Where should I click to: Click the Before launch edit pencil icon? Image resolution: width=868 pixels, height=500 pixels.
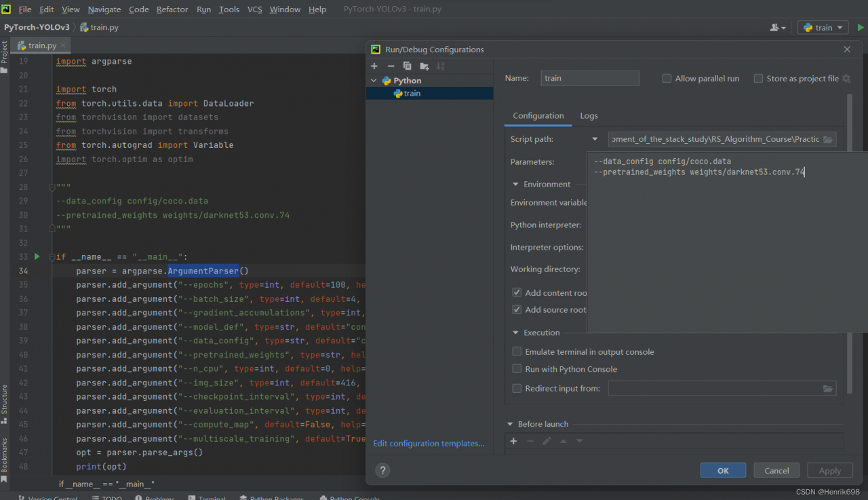point(547,441)
